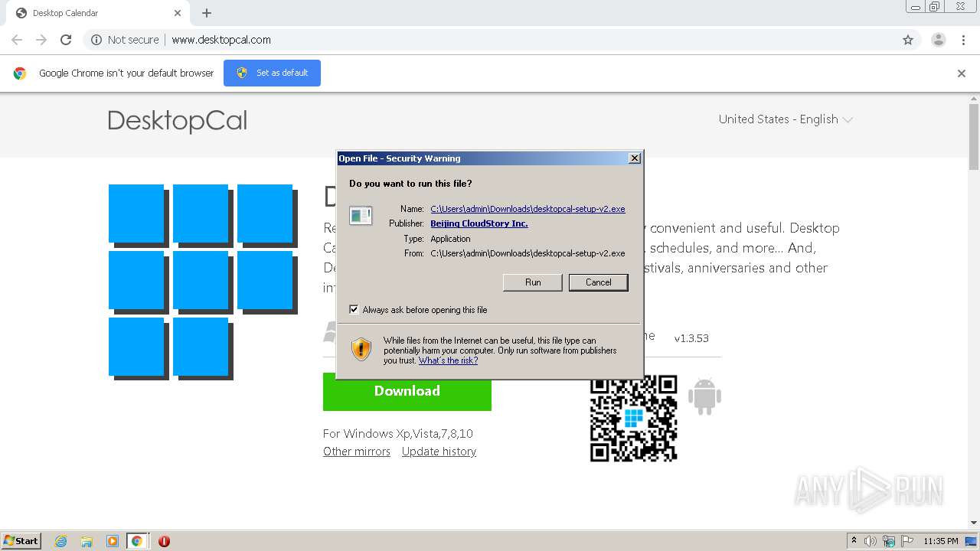Show hidden tray icons arrow
Screen dimensions: 980x551
pos(854,540)
